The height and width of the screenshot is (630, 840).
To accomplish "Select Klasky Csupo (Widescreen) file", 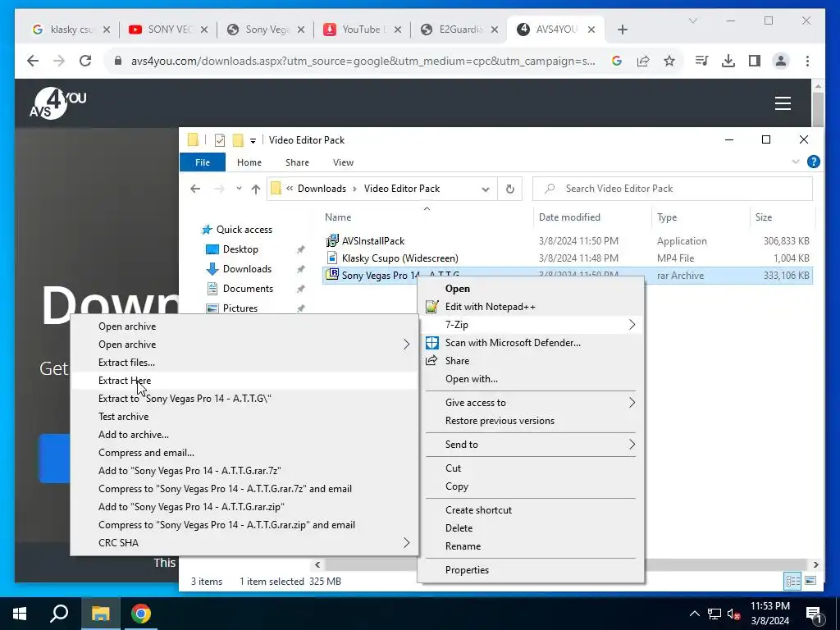I will pyautogui.click(x=399, y=258).
